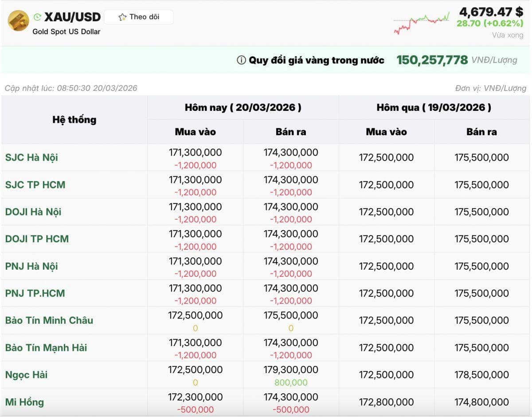Click Ngọc Hải yesterday's sell price 178,500,000

pos(482,375)
